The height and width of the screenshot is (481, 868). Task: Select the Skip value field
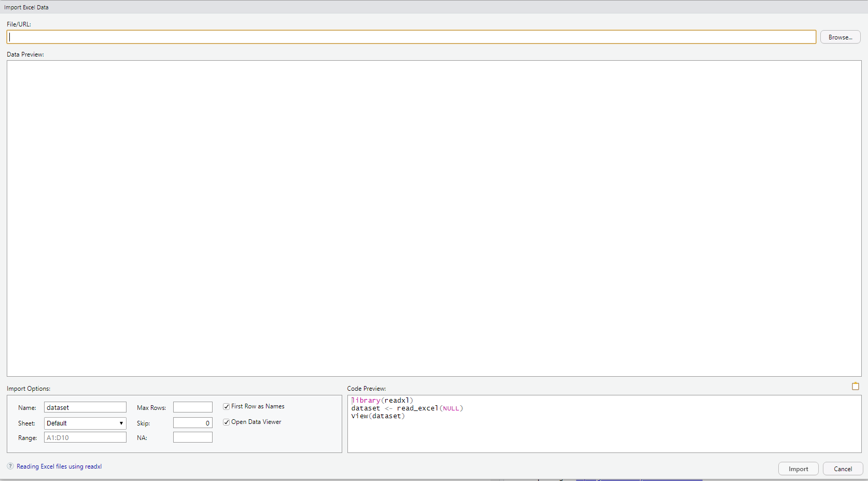coord(192,423)
